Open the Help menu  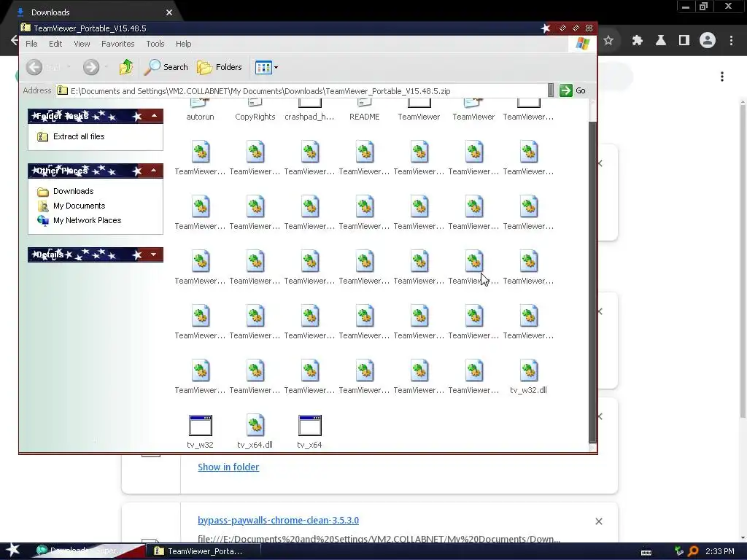183,44
